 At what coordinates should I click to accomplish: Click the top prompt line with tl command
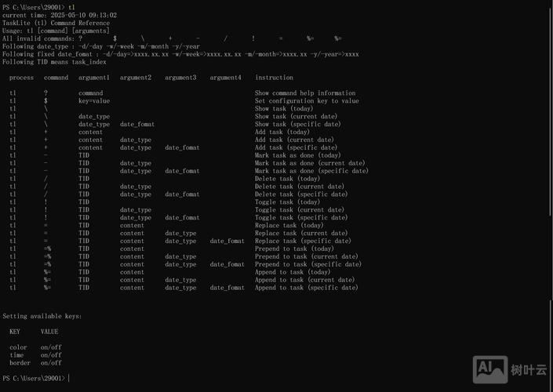coord(38,7)
